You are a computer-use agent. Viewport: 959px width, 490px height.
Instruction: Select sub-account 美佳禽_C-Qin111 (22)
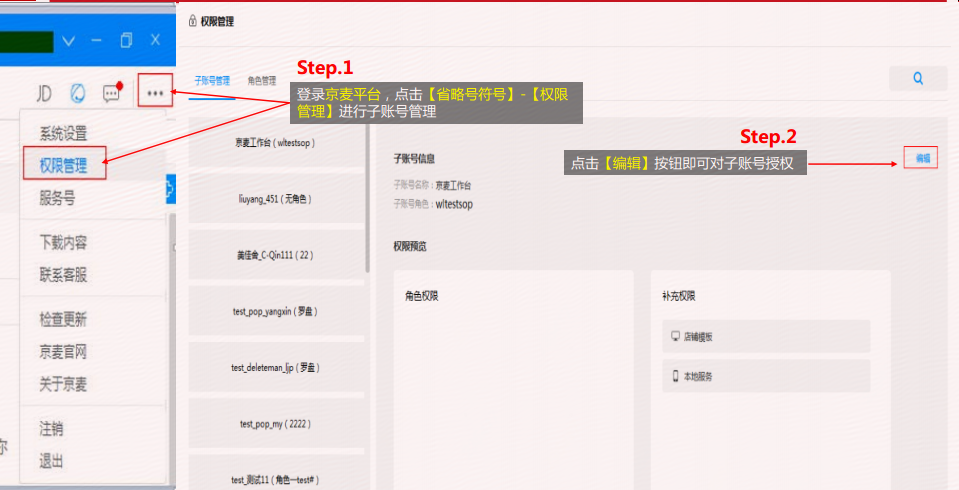point(275,254)
